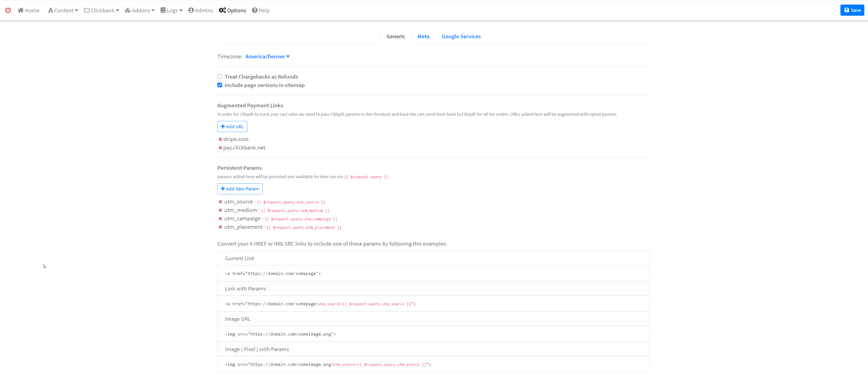Expand the Addons menu

[x=140, y=10]
